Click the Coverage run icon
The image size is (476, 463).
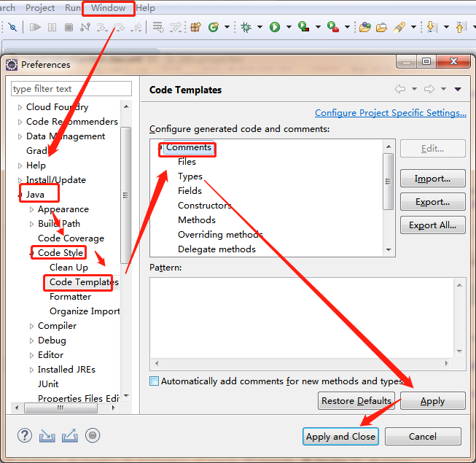[303, 27]
